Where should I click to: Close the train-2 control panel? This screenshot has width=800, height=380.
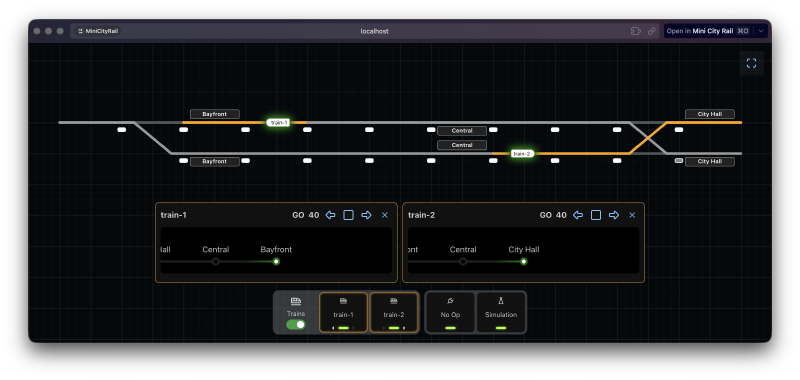(x=632, y=215)
